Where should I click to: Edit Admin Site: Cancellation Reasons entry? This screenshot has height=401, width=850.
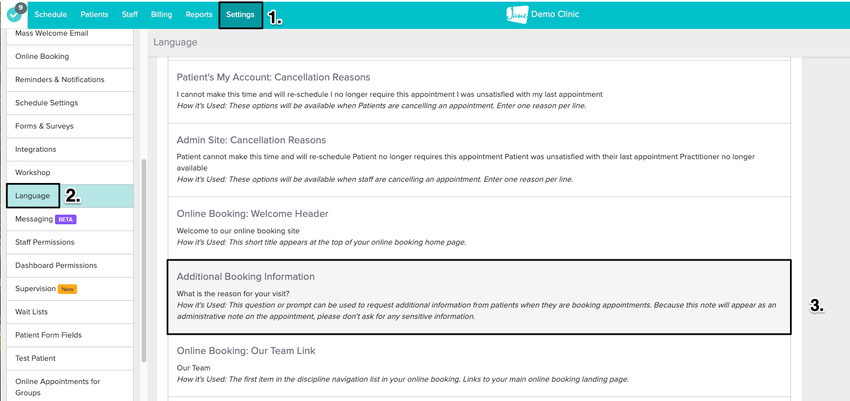pos(479,160)
